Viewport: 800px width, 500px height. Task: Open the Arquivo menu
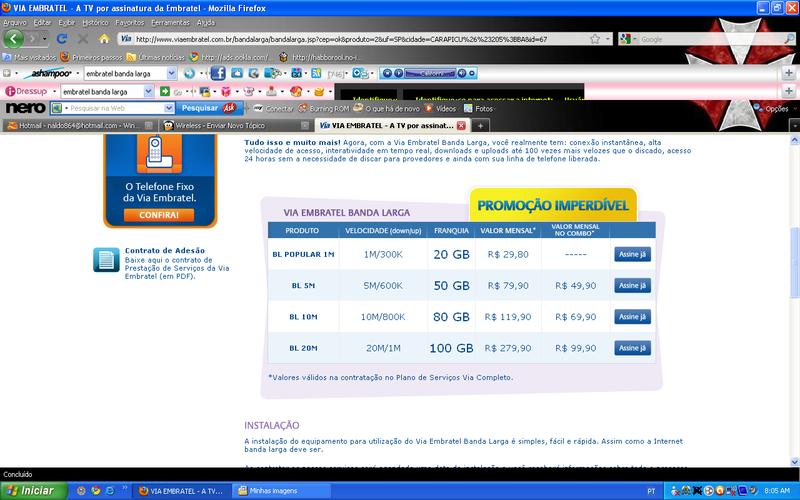point(15,22)
